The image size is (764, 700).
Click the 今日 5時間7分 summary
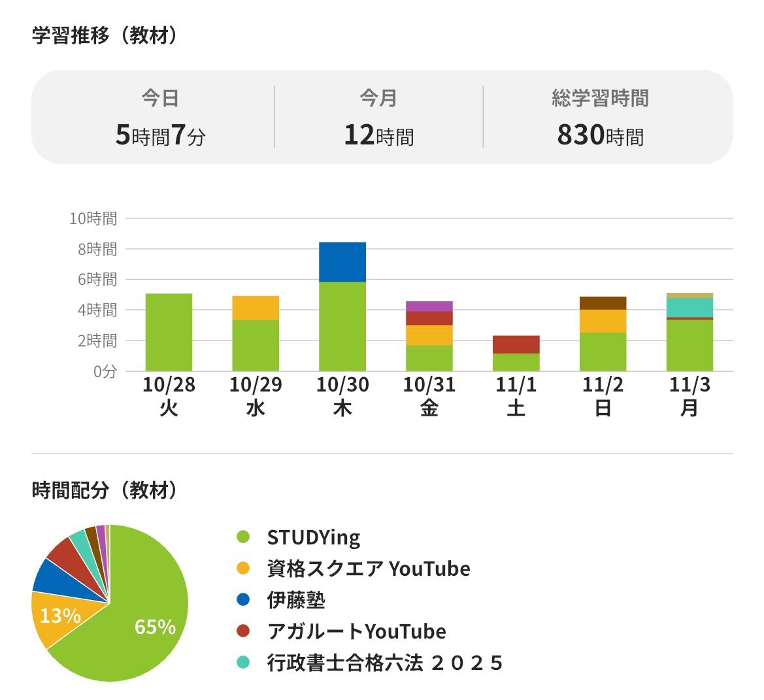[160, 118]
